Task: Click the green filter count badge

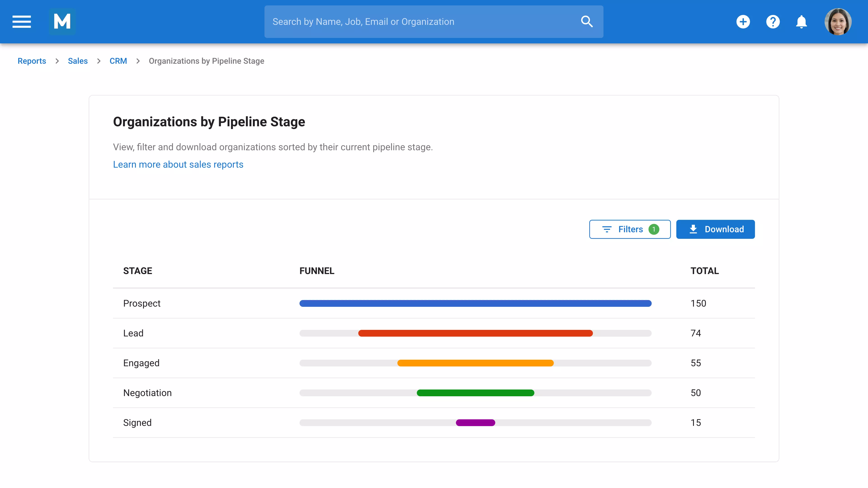Action: click(654, 229)
